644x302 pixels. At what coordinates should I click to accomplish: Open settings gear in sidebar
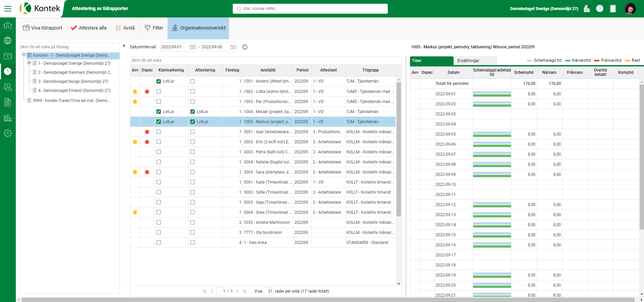point(8,133)
